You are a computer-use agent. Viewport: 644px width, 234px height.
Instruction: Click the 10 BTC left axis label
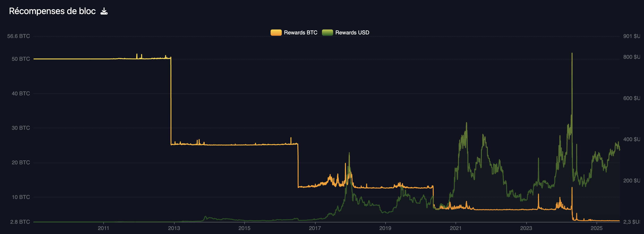tap(21, 197)
